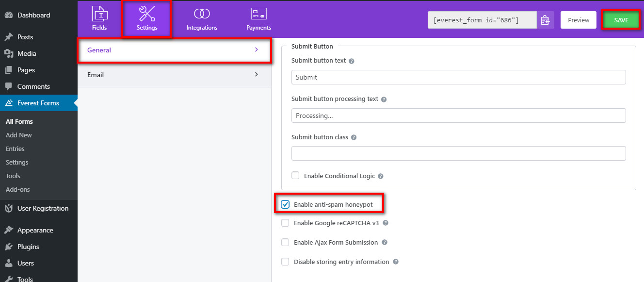Image resolution: width=644 pixels, height=282 pixels.
Task: Show help for Google reCAPTCHA v3
Action: click(386, 223)
